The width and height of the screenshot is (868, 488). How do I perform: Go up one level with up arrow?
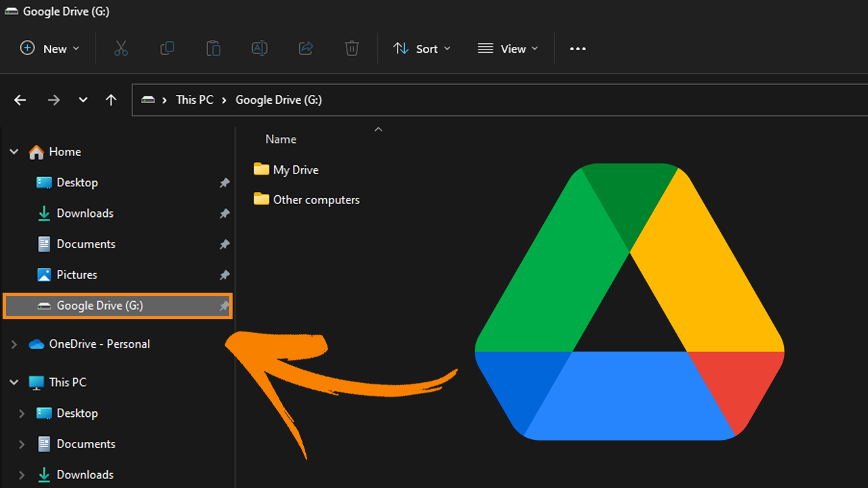click(111, 100)
